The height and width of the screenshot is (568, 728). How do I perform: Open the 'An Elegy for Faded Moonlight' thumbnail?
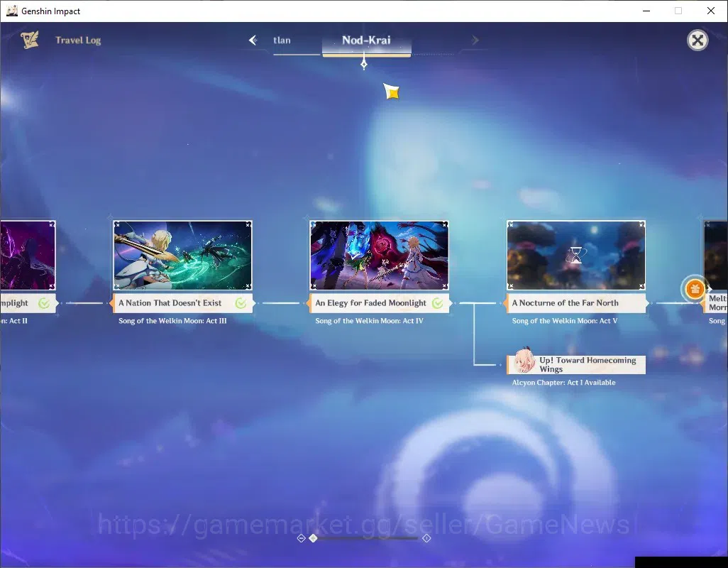(380, 255)
